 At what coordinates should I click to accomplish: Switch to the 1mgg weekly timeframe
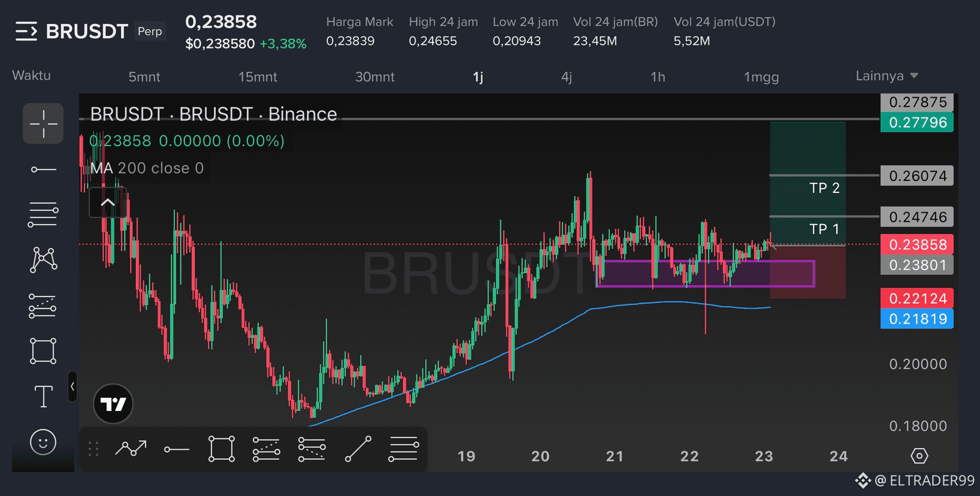[x=761, y=77]
